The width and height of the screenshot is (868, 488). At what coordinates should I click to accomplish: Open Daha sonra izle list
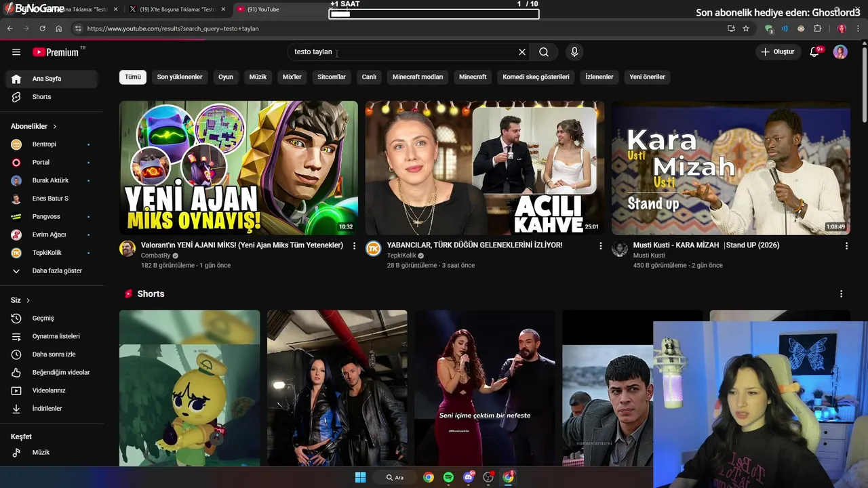52,354
